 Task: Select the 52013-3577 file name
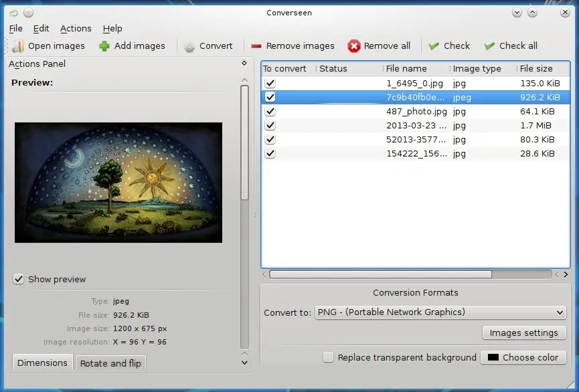pyautogui.click(x=416, y=140)
